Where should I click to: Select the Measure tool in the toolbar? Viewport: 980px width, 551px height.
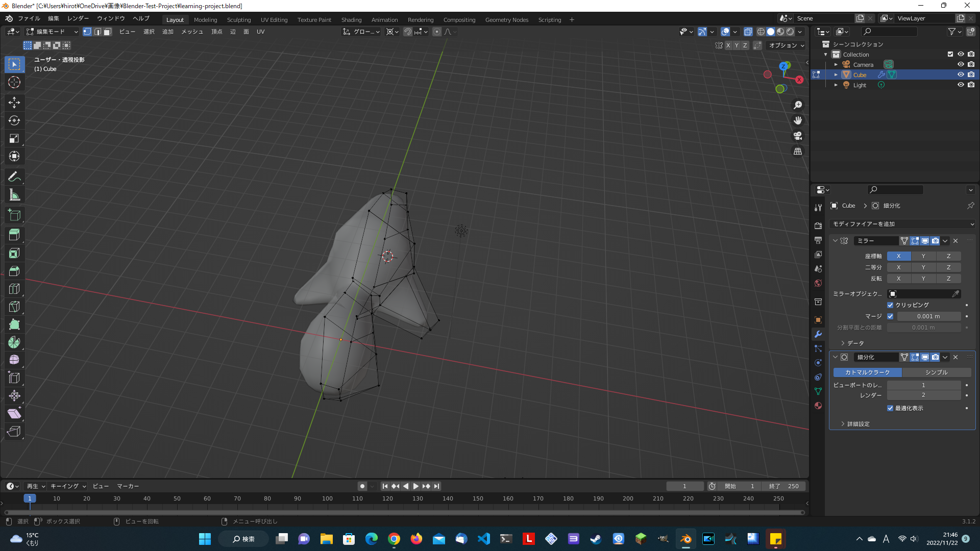tap(14, 194)
